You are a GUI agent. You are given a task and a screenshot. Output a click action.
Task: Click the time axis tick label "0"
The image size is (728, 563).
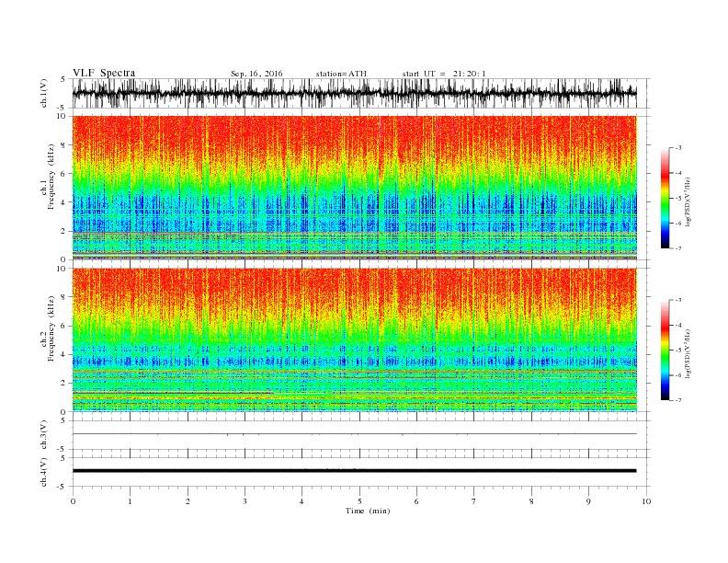(x=73, y=501)
